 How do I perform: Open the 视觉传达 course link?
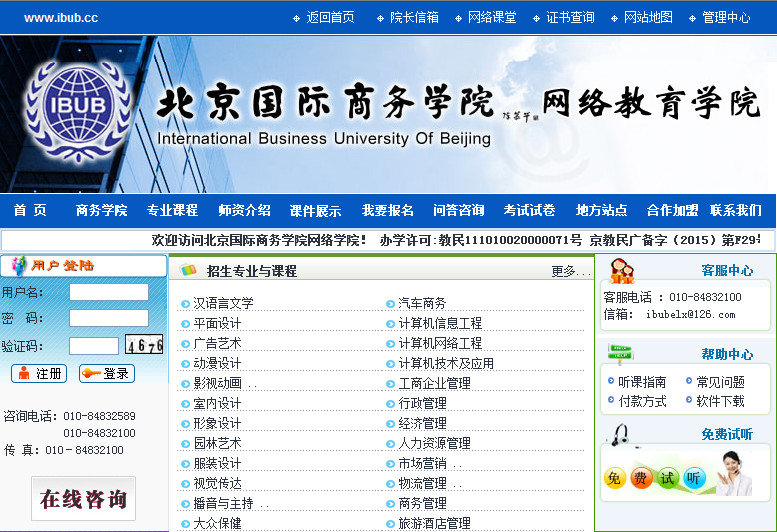click(x=217, y=483)
